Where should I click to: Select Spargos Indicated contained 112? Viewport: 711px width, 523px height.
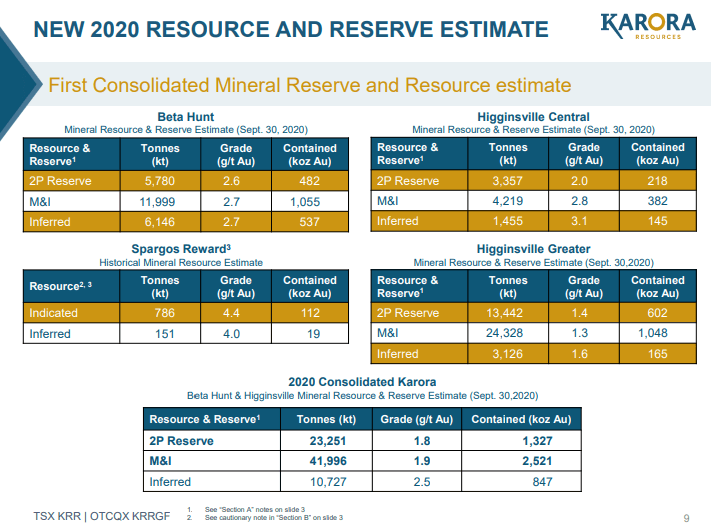310,313
